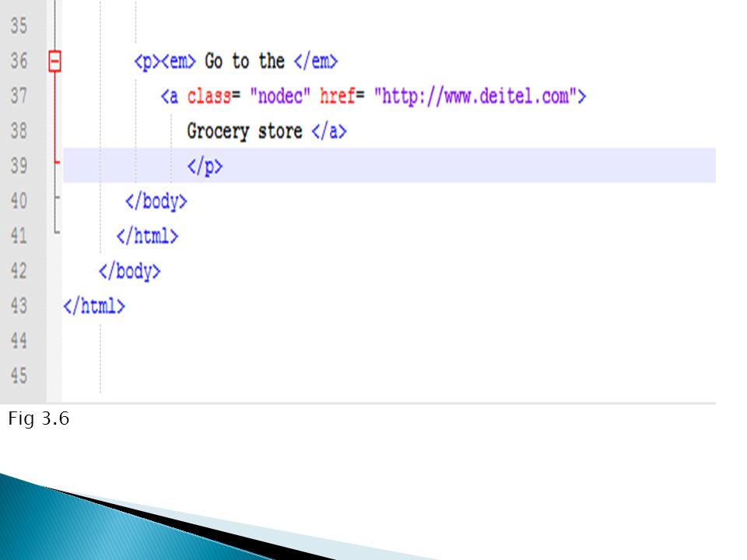The image size is (747, 560).
Task: Click line number 45 in the gutter
Action: [x=19, y=376]
